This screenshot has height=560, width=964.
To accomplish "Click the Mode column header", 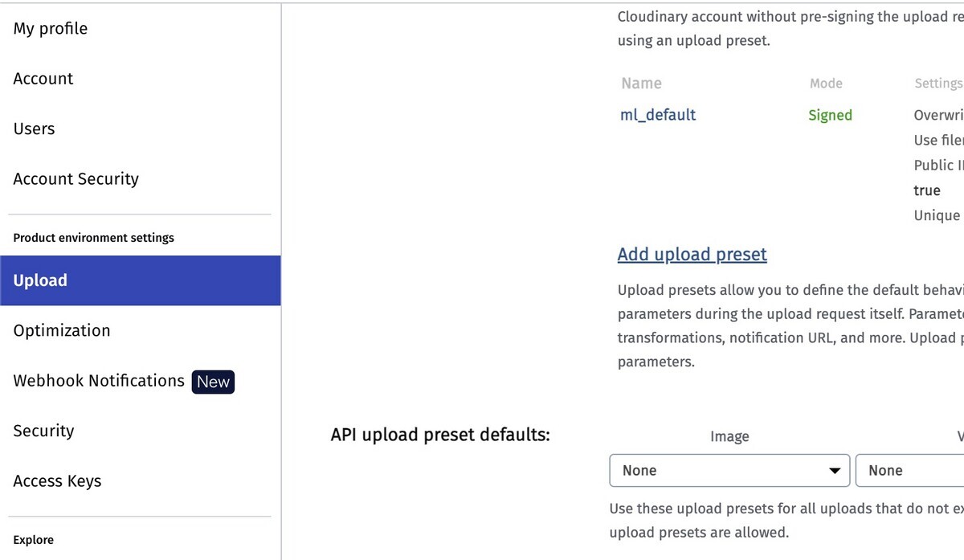I will tap(826, 83).
